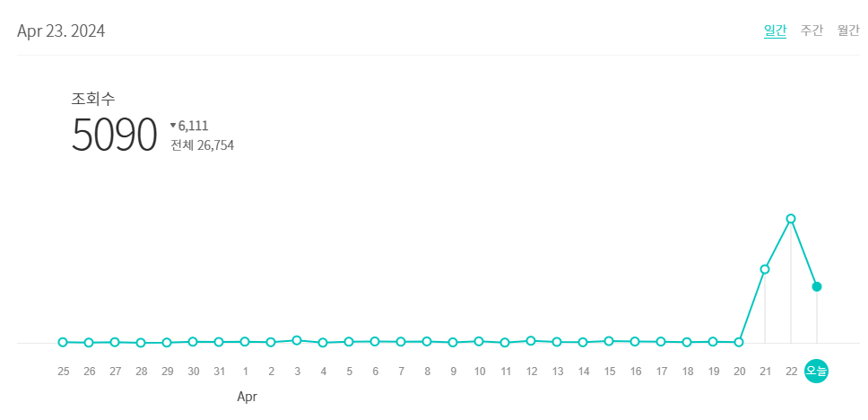
Task: Select the peak data point for day 22
Action: pyautogui.click(x=791, y=218)
